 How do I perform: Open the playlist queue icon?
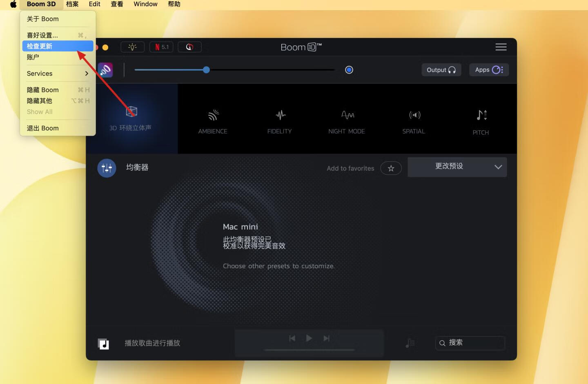(410, 343)
